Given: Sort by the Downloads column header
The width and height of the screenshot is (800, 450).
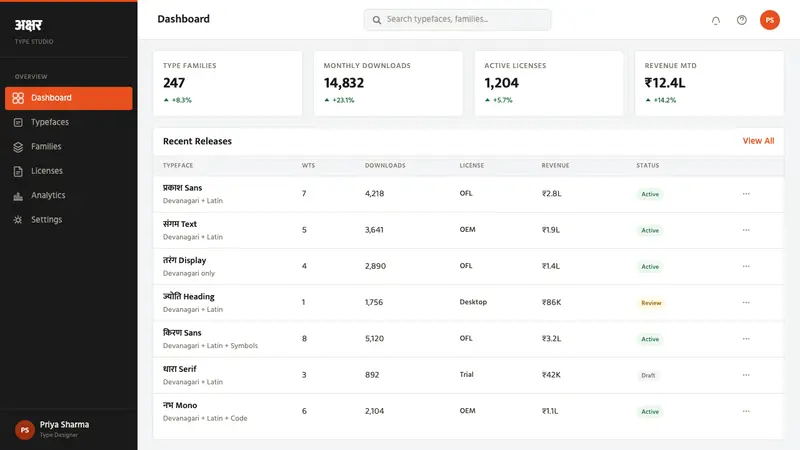Looking at the screenshot, I should click(x=385, y=166).
